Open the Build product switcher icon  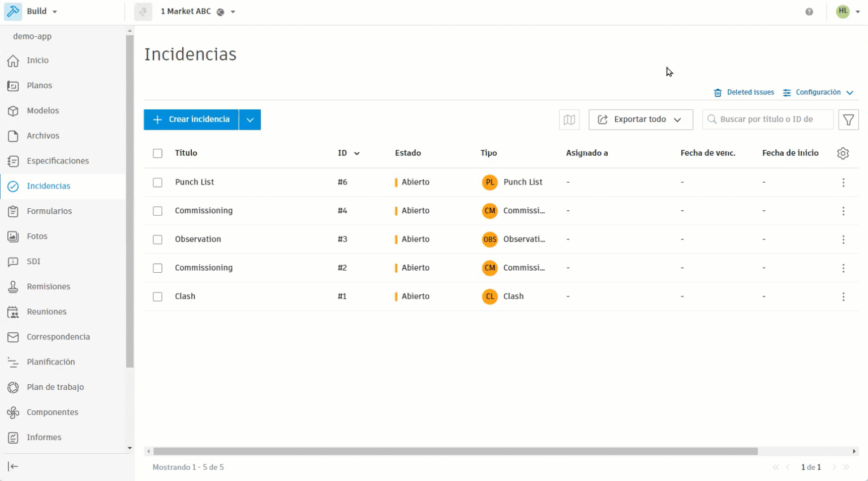[x=13, y=11]
